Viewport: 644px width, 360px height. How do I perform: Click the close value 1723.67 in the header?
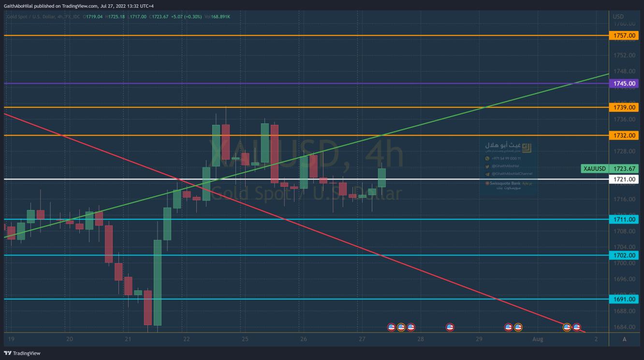click(160, 17)
